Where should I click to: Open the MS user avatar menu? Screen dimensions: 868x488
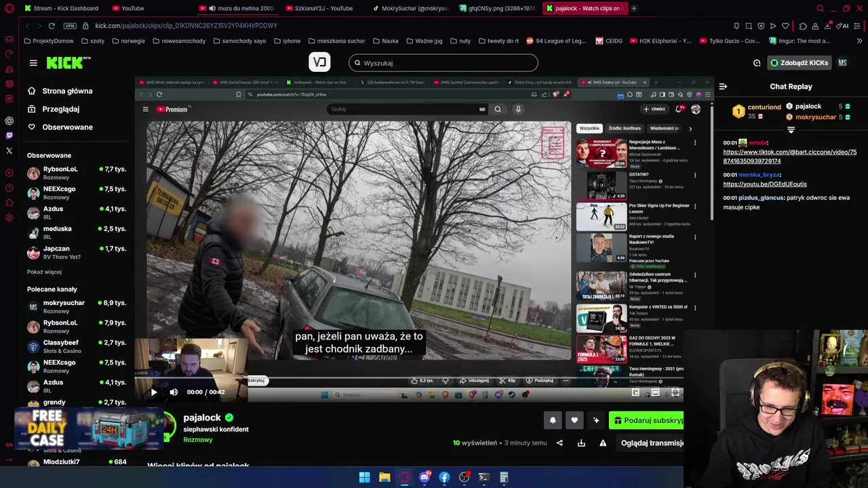(842, 63)
